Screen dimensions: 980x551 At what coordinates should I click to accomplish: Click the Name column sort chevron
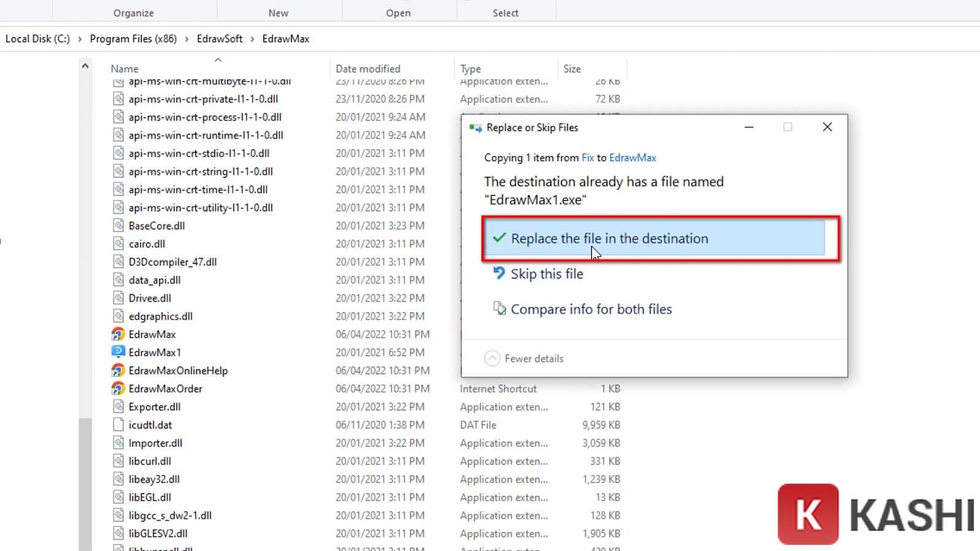pyautogui.click(x=217, y=60)
